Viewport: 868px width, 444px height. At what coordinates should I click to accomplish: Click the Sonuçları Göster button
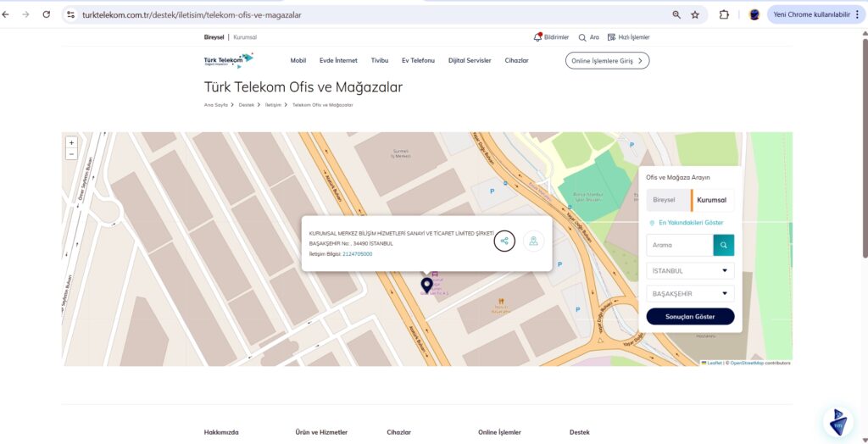[x=690, y=317]
